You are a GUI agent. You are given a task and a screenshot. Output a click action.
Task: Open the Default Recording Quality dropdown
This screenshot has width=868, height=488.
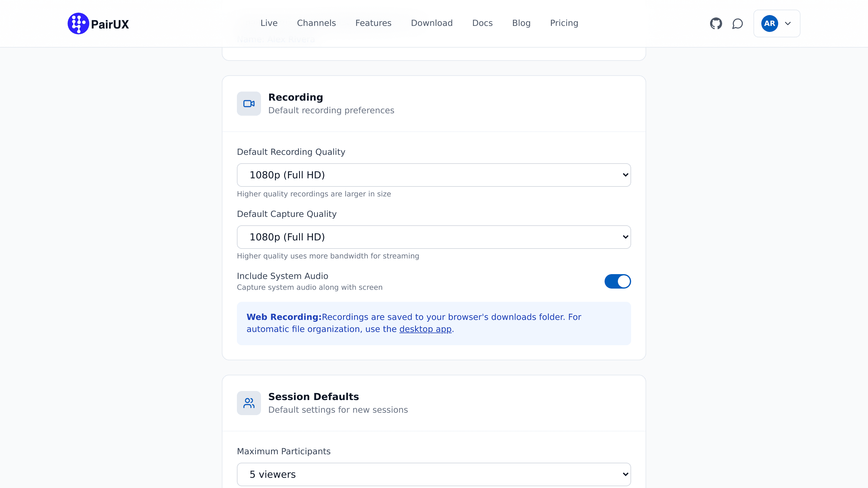pos(434,175)
